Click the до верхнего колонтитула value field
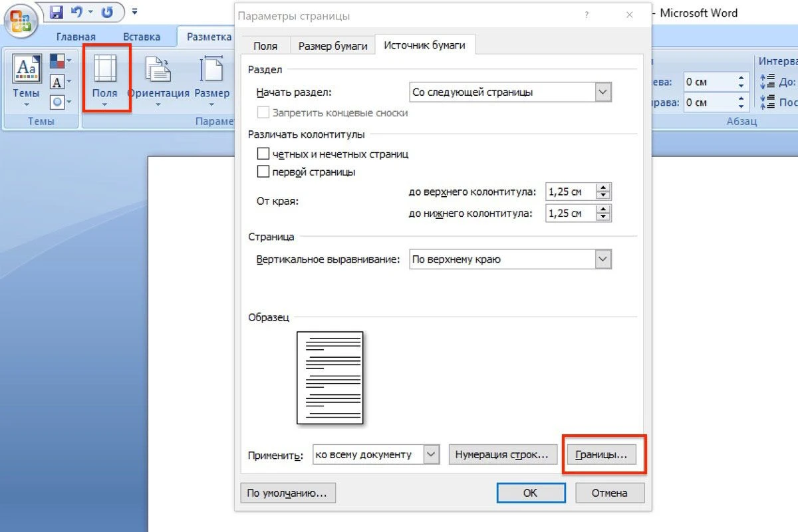The image size is (798, 532). (x=570, y=192)
